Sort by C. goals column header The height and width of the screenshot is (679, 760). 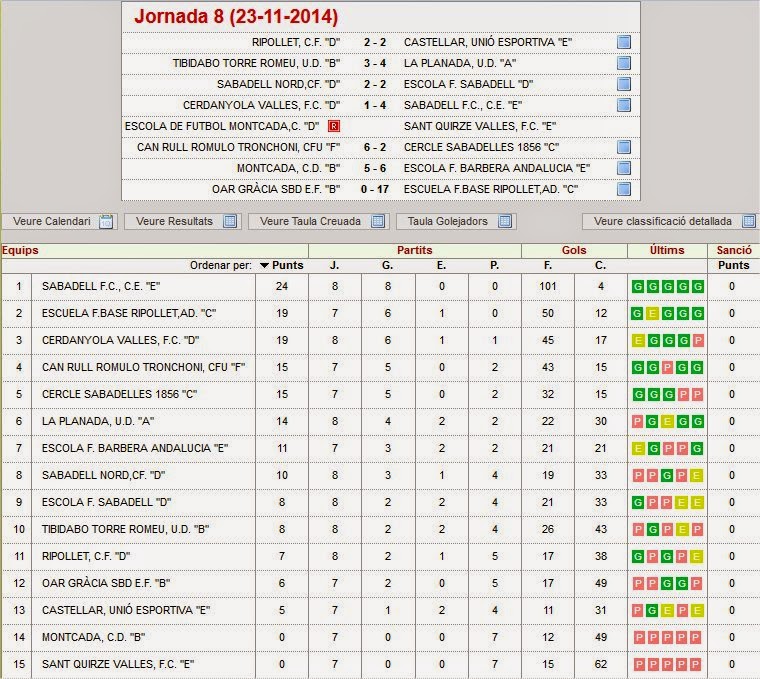coord(601,266)
